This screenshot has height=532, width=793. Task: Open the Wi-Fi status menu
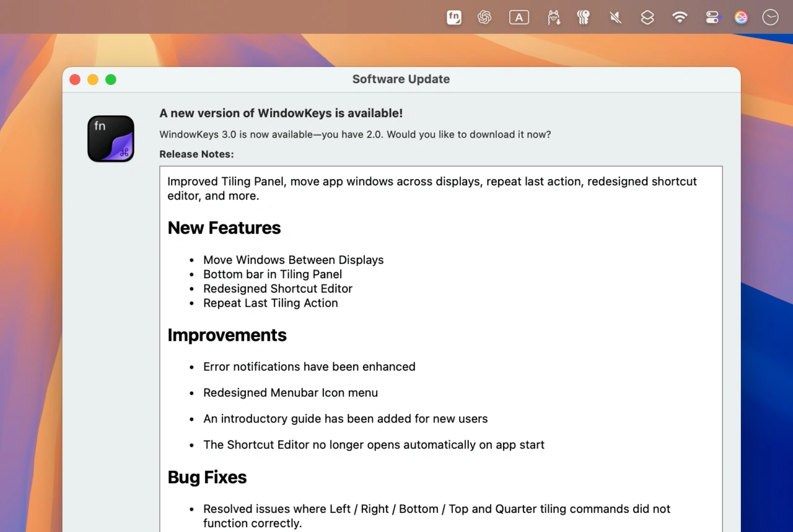pos(680,17)
